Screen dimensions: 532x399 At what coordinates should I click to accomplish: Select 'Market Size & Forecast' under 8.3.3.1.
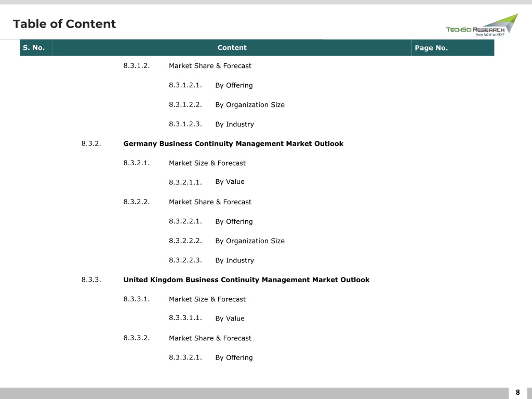point(207,299)
